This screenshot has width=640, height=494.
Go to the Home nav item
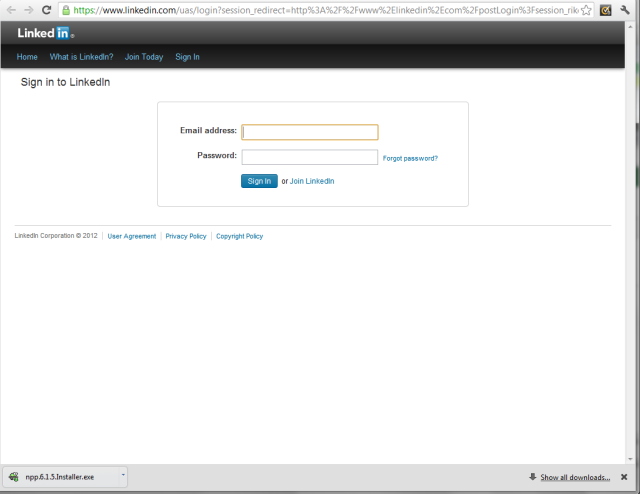(27, 57)
